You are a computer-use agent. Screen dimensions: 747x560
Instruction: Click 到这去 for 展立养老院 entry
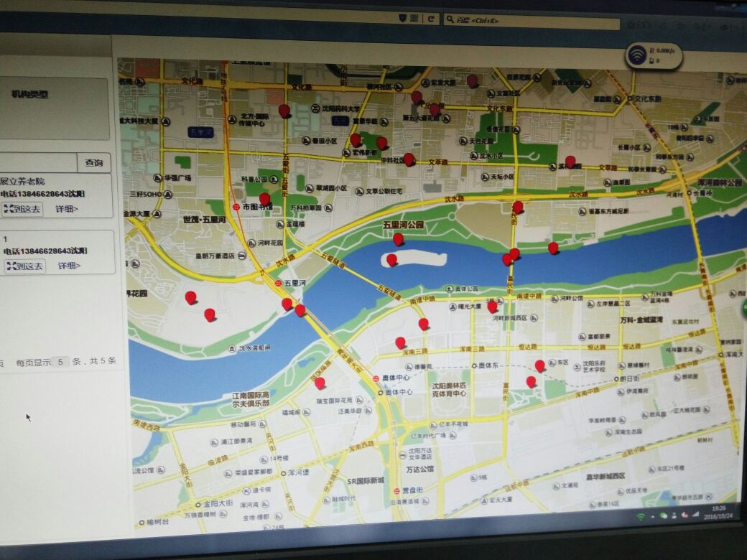[x=23, y=210]
